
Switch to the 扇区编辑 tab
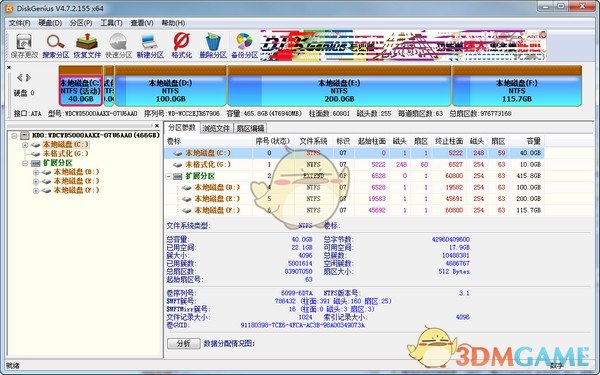pyautogui.click(x=250, y=128)
